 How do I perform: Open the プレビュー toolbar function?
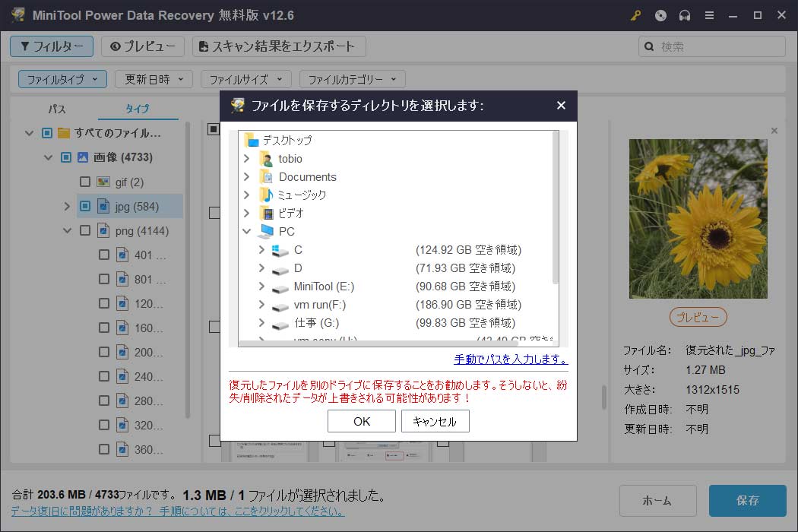[141, 46]
